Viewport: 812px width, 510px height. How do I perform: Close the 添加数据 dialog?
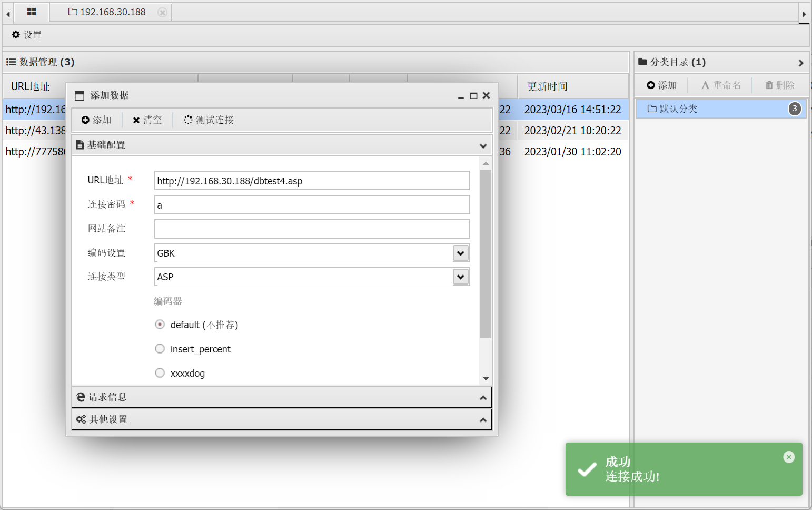tap(486, 95)
